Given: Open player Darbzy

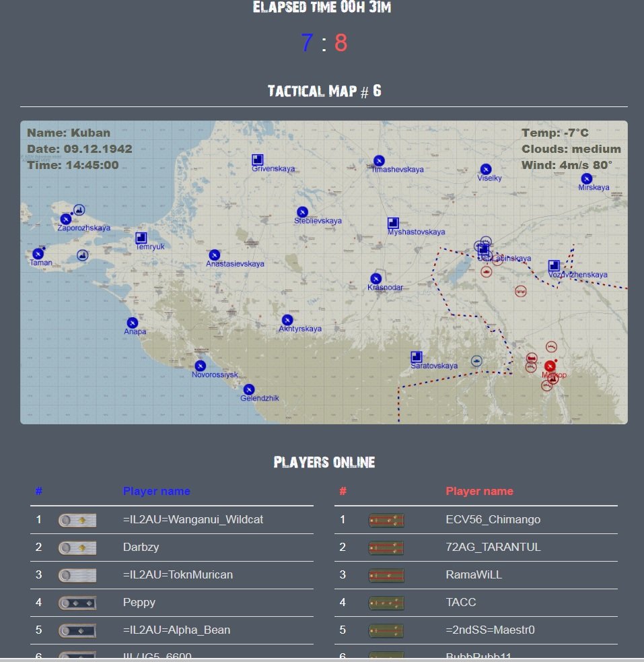Looking at the screenshot, I should point(141,547).
